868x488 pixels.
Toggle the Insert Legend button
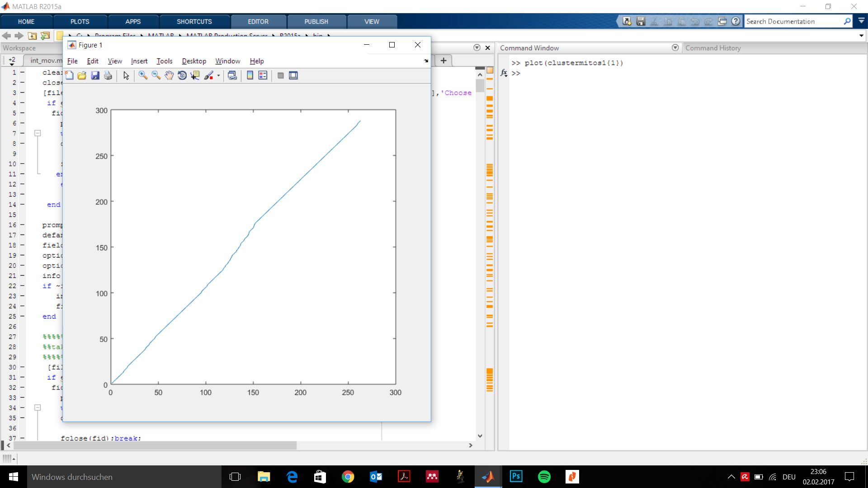click(263, 75)
